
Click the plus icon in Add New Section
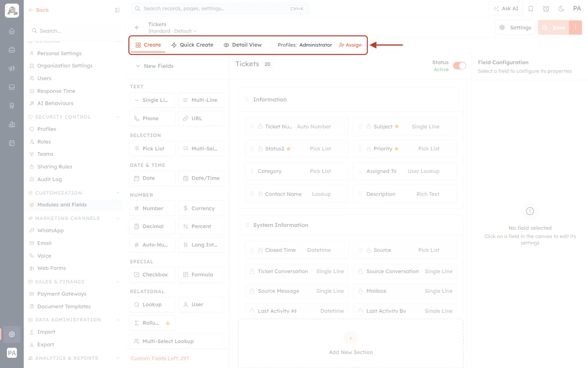pos(351,338)
